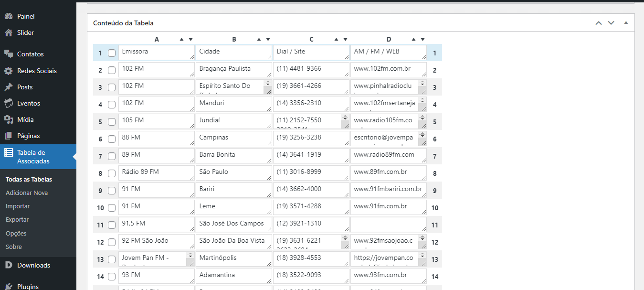Click the Slider house icon in sidebar
Viewport: 644px width, 290px height.
[x=8, y=32]
